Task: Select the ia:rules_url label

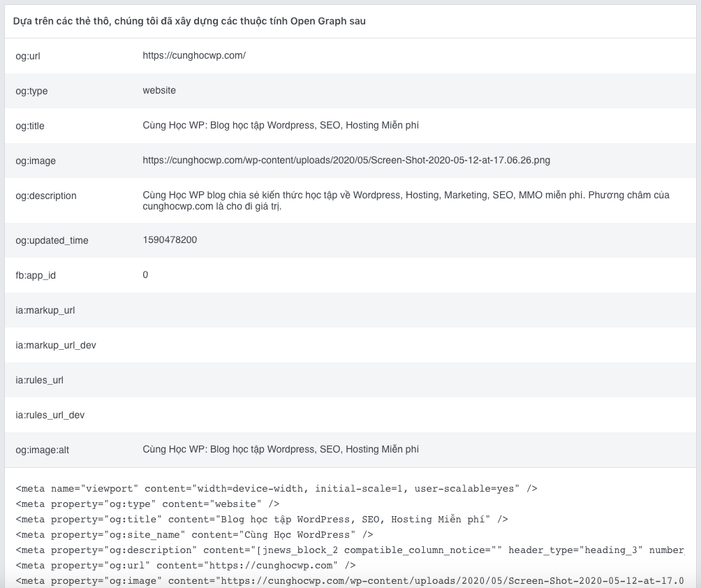Action: point(39,380)
